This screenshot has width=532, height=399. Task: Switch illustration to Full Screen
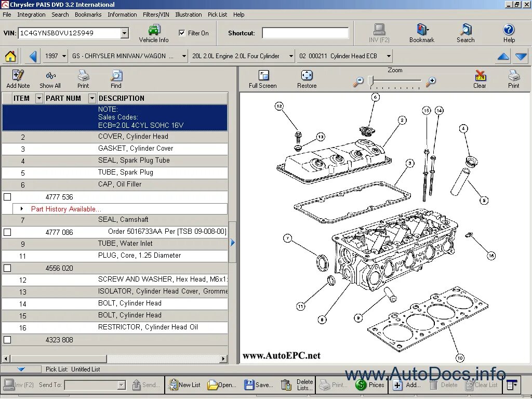[263, 79]
